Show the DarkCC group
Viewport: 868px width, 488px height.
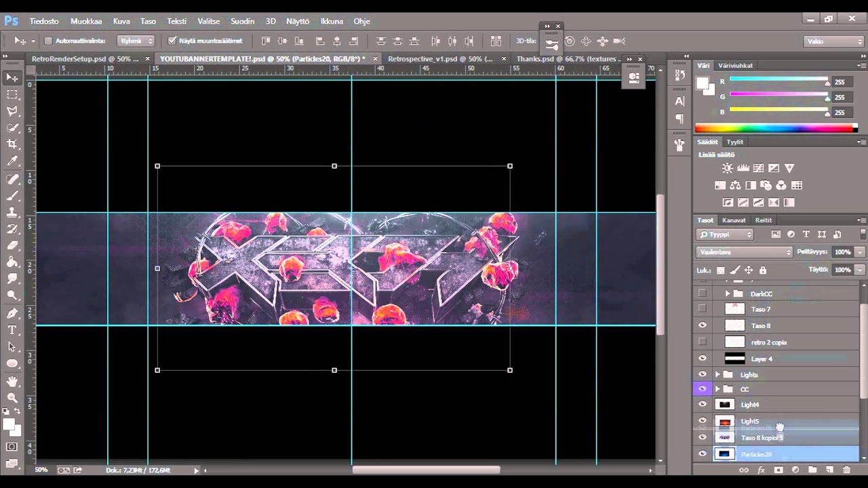703,293
